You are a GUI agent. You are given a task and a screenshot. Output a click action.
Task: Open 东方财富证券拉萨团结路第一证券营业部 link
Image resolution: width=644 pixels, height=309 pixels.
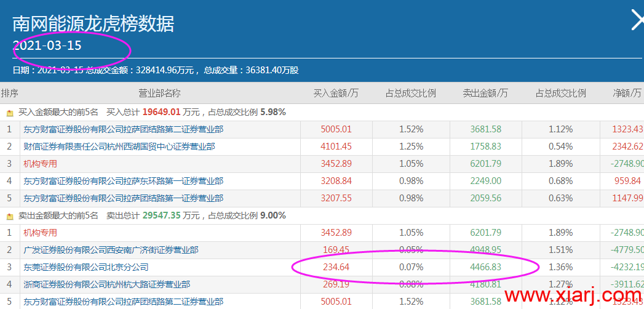[x=123, y=198]
